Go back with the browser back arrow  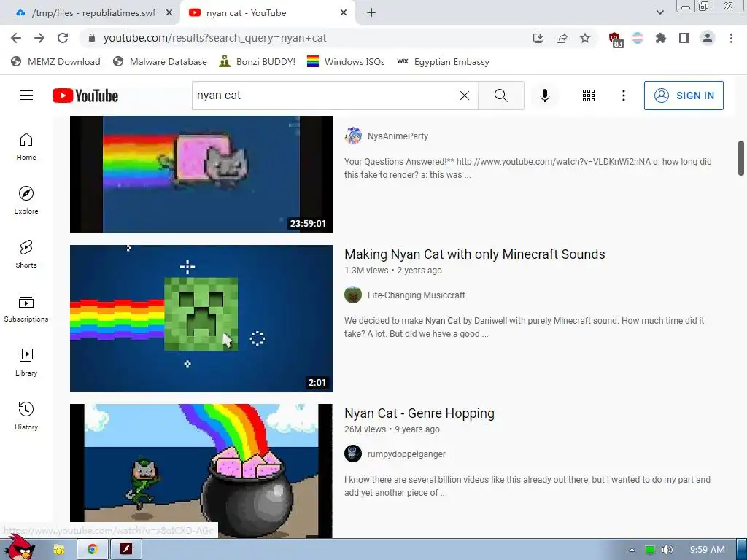(x=16, y=38)
